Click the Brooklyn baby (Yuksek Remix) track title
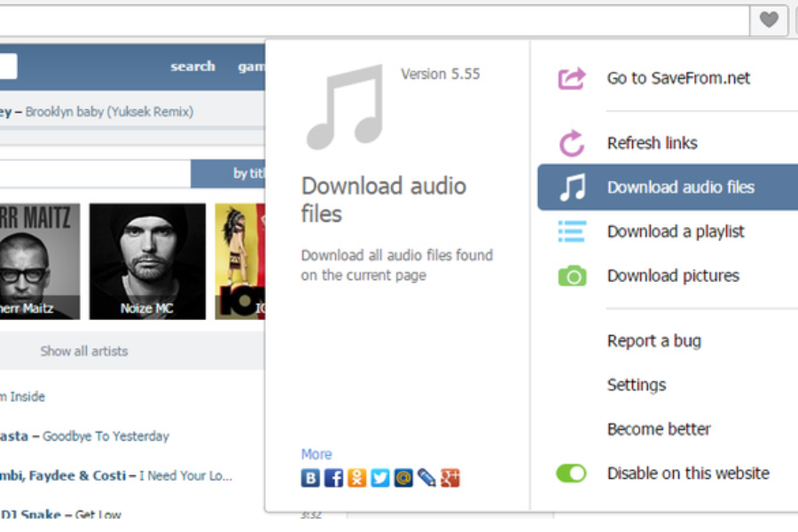798x532 pixels. (109, 112)
